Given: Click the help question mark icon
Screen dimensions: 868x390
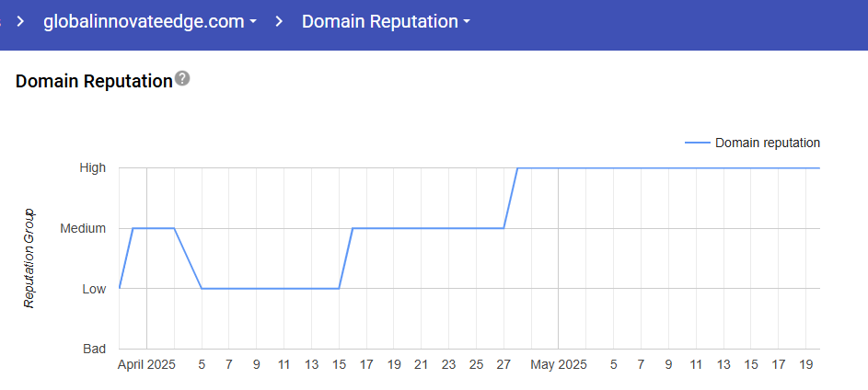Looking at the screenshot, I should [182, 79].
